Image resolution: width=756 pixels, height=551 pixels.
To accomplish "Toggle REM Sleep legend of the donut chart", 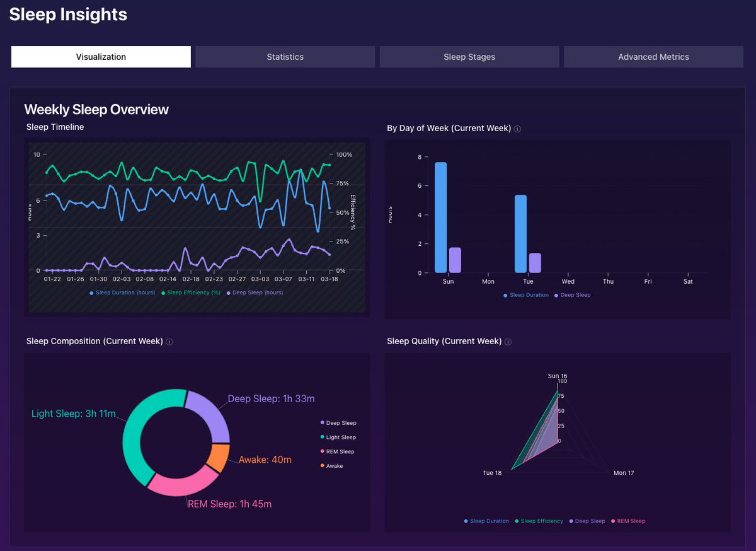I will click(338, 452).
